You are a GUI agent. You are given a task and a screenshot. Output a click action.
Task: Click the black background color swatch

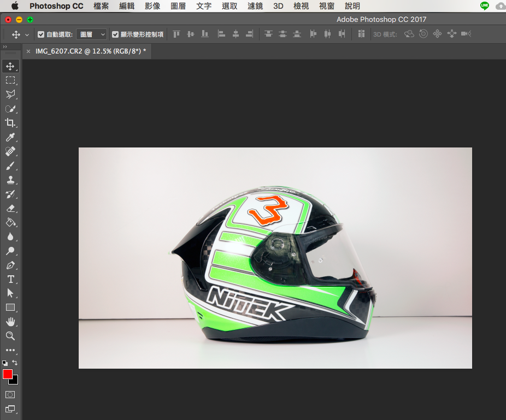pos(15,382)
